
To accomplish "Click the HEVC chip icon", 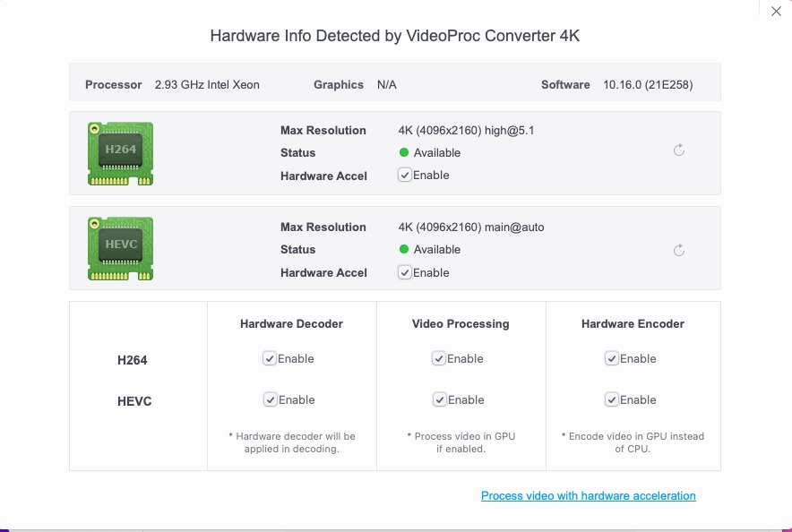I will [120, 249].
